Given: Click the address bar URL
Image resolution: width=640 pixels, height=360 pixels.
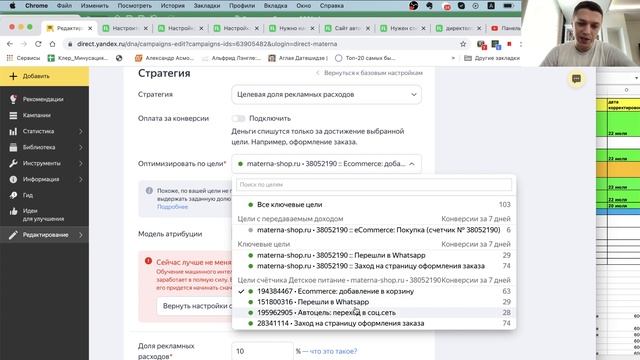Looking at the screenshot, I should pos(207,44).
